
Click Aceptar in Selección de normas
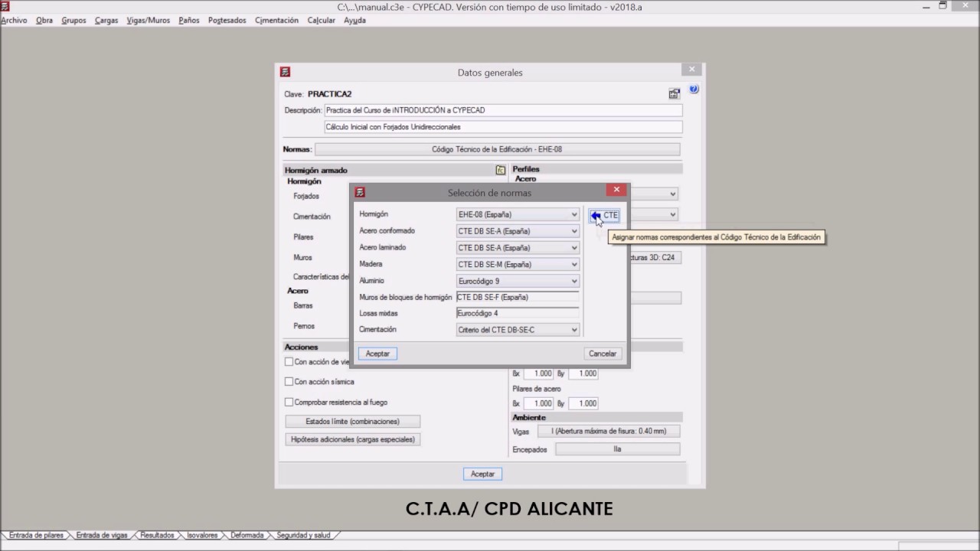(x=377, y=354)
